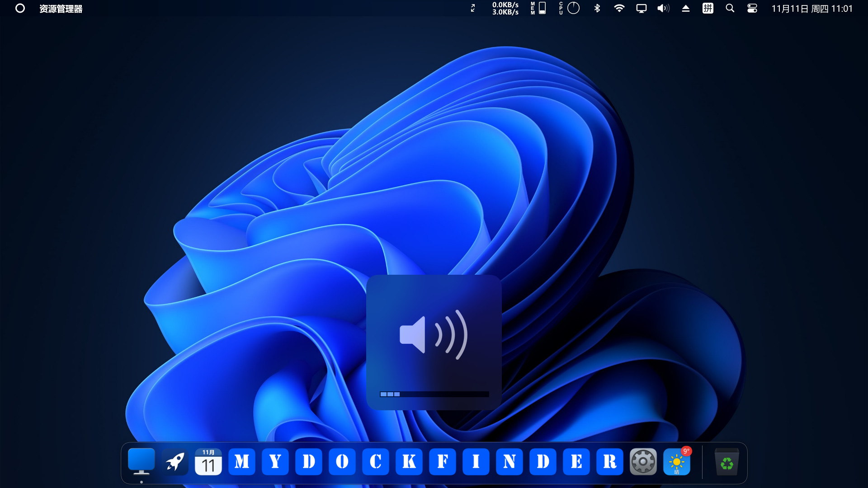Open the Calendar showing 11月11 in the dock
The image size is (868, 488).
pyautogui.click(x=208, y=461)
